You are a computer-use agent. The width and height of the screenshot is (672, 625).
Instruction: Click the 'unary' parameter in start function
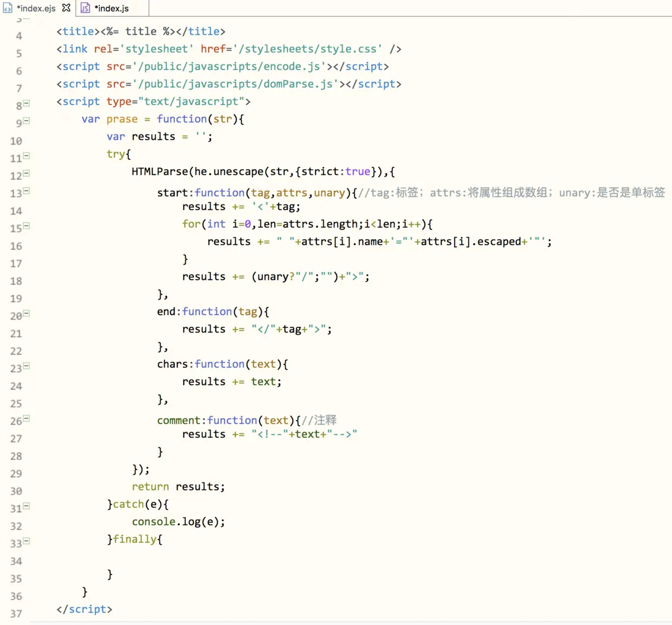329,193
